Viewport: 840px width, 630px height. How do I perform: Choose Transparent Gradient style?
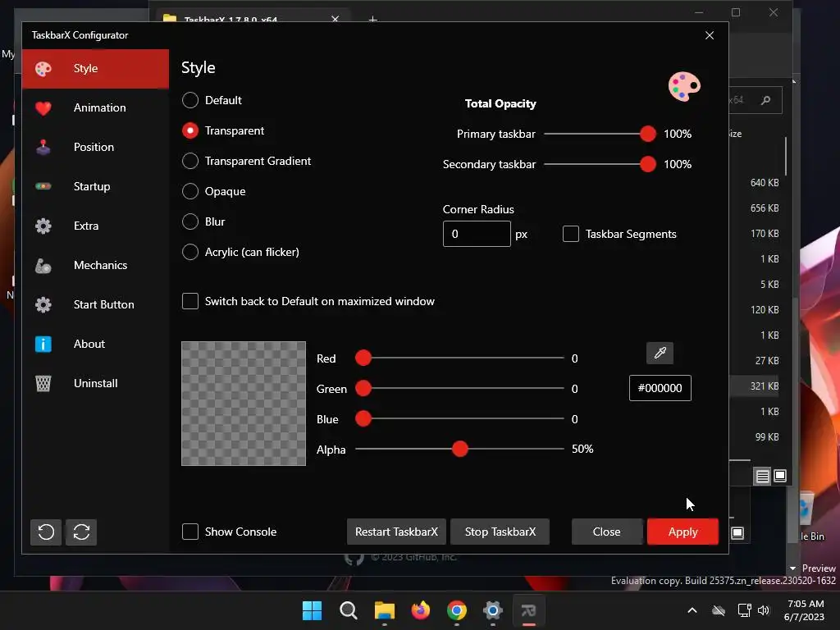(x=190, y=161)
